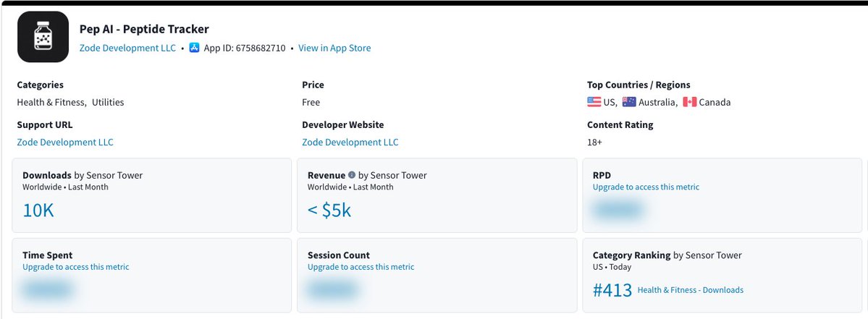The height and width of the screenshot is (319, 868).
Task: Open the View in App Store link
Action: coord(334,48)
